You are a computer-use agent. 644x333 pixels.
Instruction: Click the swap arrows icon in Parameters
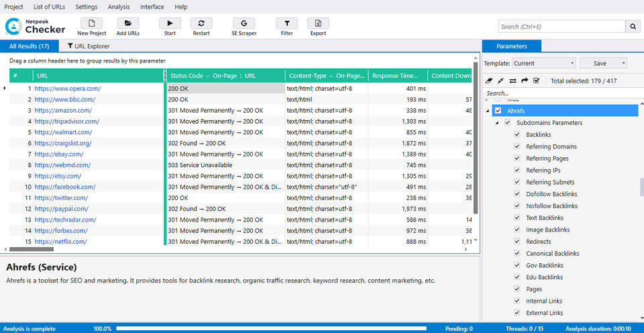click(x=512, y=81)
